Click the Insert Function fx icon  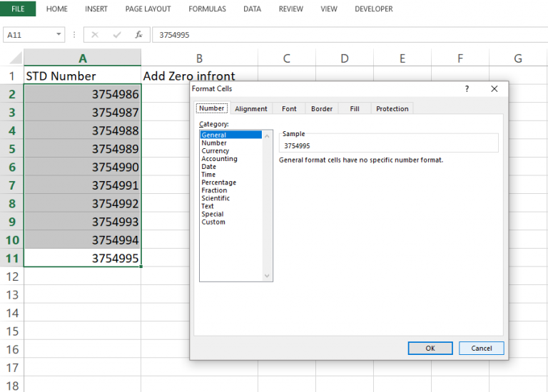pos(138,34)
